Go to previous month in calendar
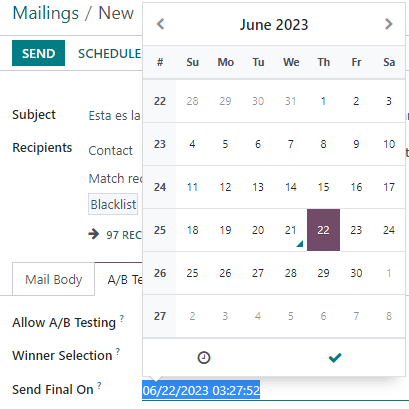 [x=161, y=24]
